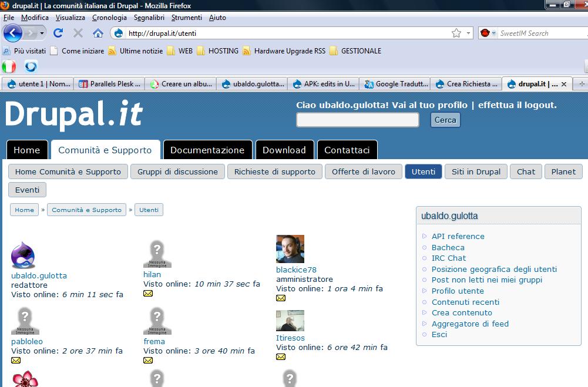The image size is (588, 387).
Task: Open the Cronologia menu
Action: pos(109,18)
